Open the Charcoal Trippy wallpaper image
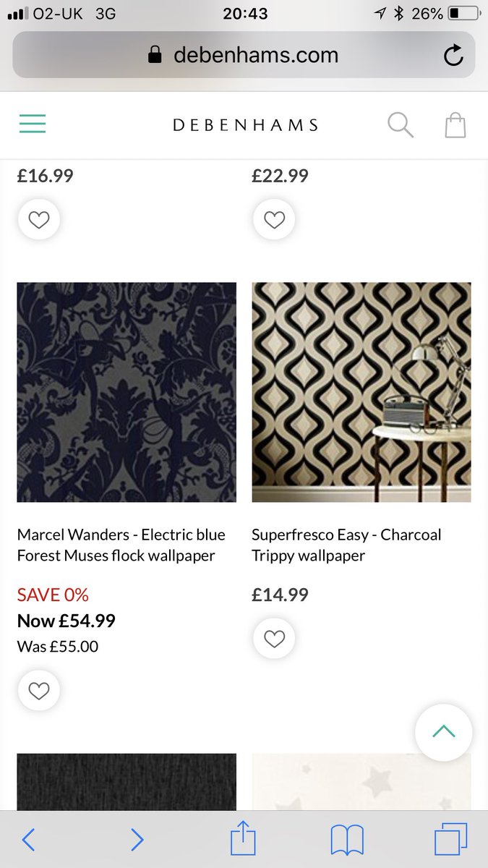 (361, 392)
